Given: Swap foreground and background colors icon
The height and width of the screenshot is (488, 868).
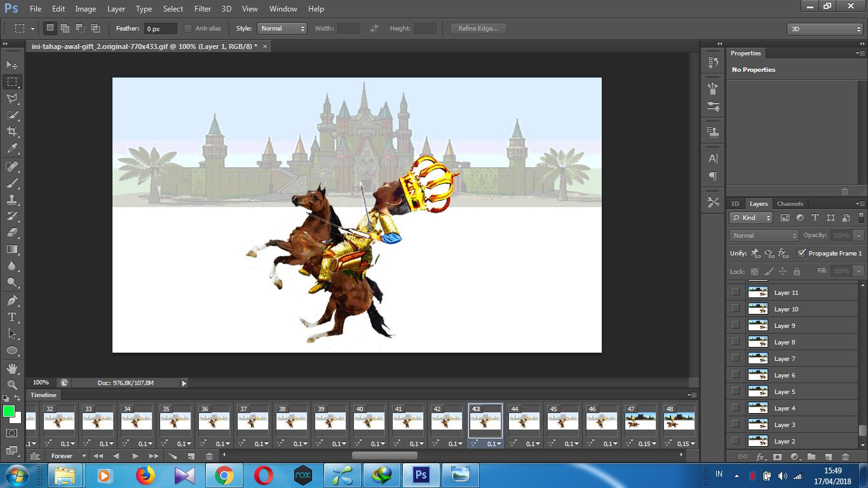Looking at the screenshot, I should click(x=17, y=399).
